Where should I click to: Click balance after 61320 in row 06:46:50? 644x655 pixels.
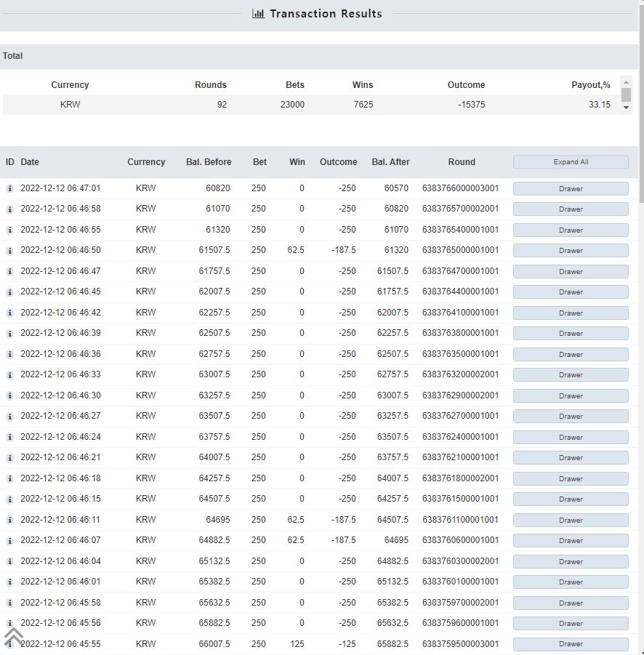pos(396,250)
